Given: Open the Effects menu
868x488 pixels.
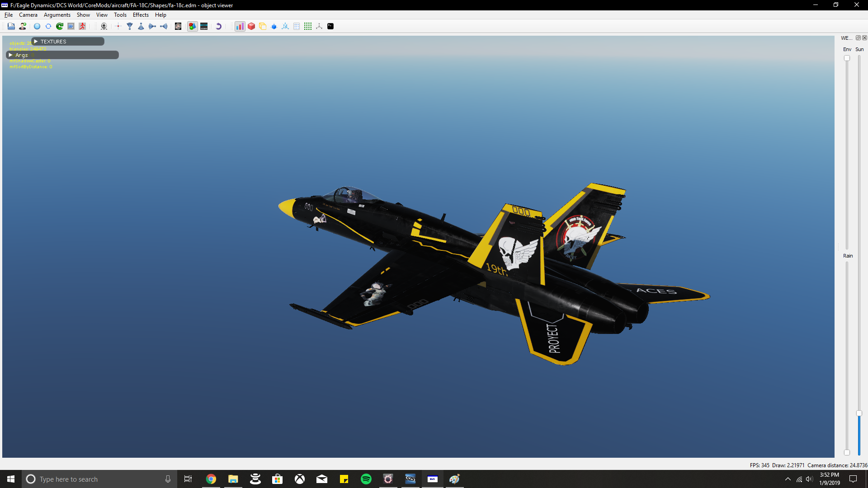Looking at the screenshot, I should tap(141, 15).
